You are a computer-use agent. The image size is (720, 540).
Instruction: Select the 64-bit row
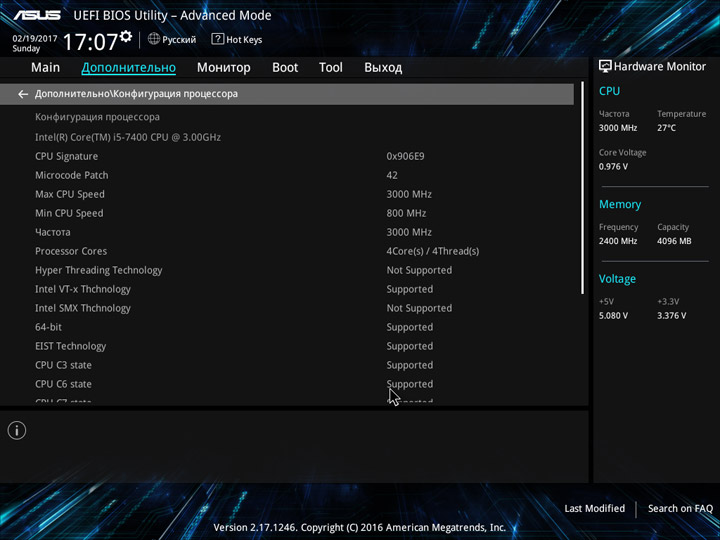click(287, 327)
